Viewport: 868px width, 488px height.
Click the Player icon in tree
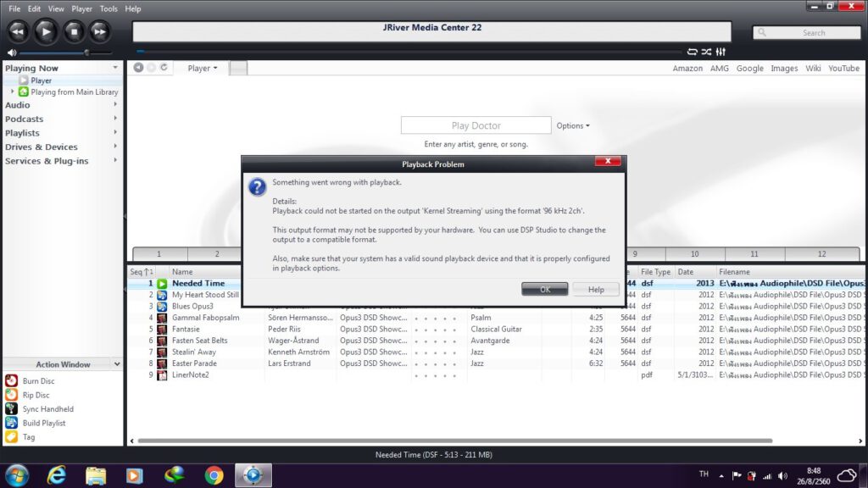[23, 80]
